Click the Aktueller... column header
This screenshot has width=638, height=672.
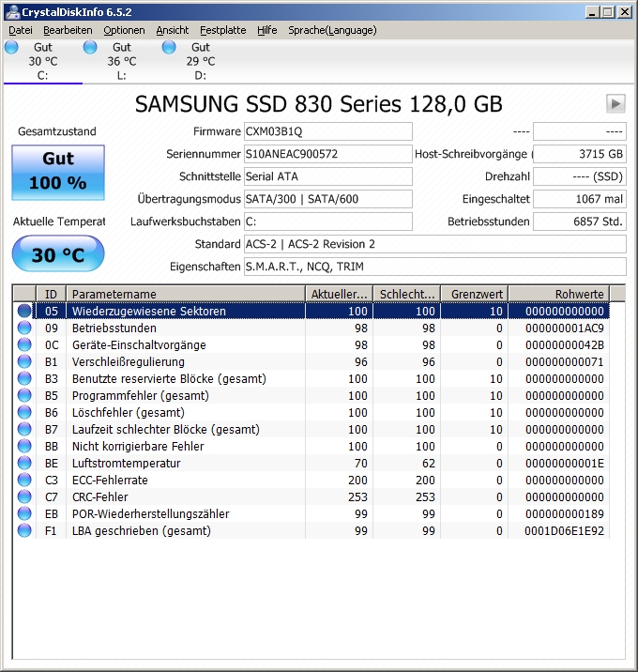point(339,294)
